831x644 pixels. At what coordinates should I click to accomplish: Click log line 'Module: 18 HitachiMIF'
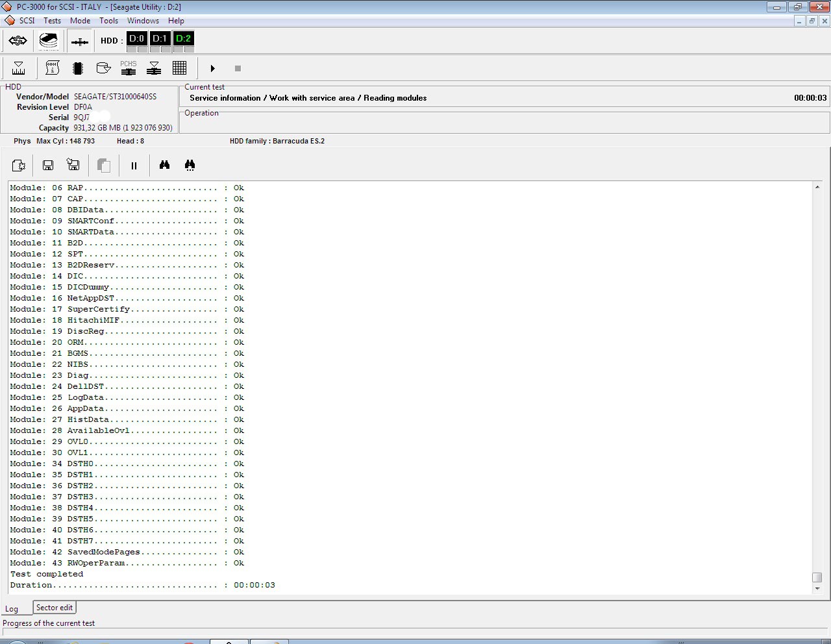pos(127,320)
